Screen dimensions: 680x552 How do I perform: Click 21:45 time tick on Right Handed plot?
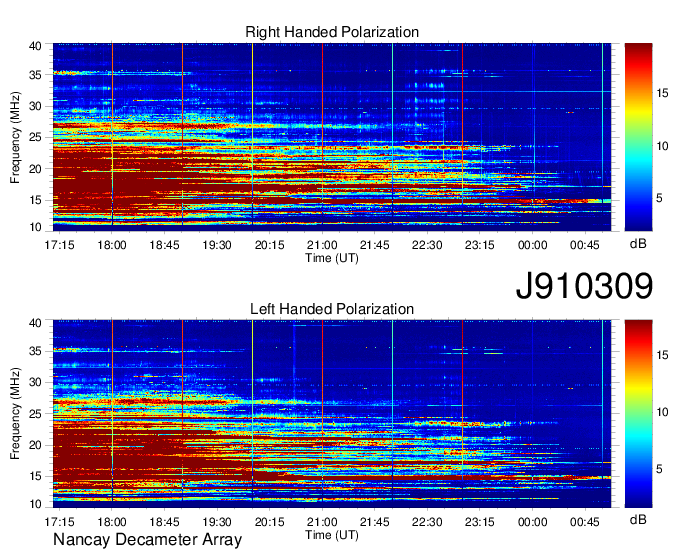tap(374, 245)
